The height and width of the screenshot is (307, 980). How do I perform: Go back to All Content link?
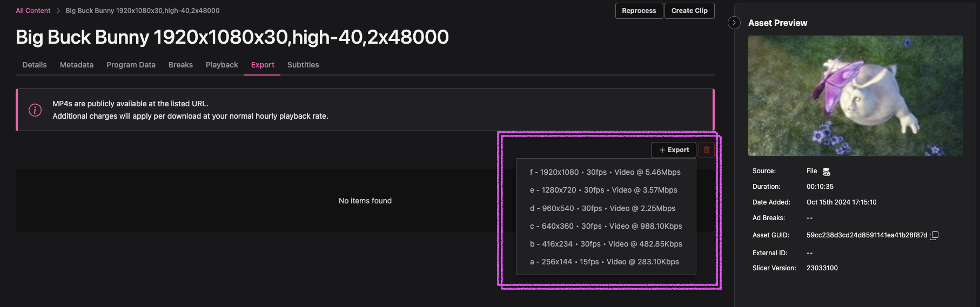point(33,11)
